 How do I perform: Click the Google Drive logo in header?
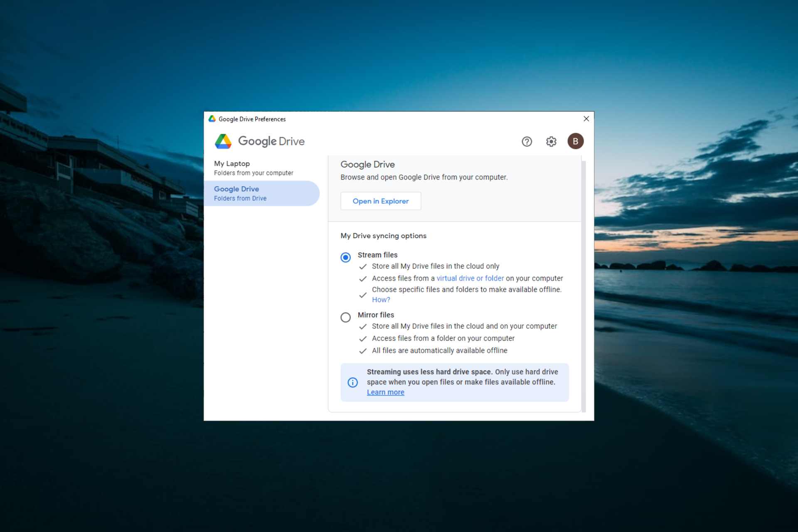pyautogui.click(x=260, y=141)
